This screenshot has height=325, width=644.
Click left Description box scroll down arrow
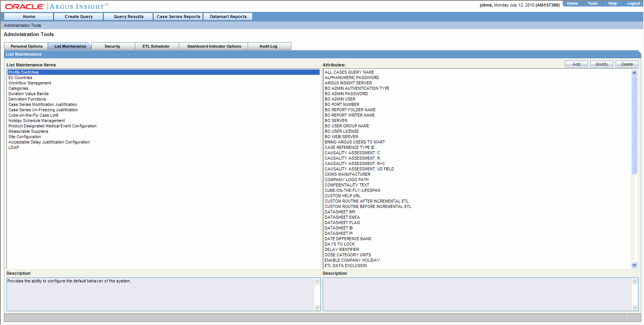[317, 307]
